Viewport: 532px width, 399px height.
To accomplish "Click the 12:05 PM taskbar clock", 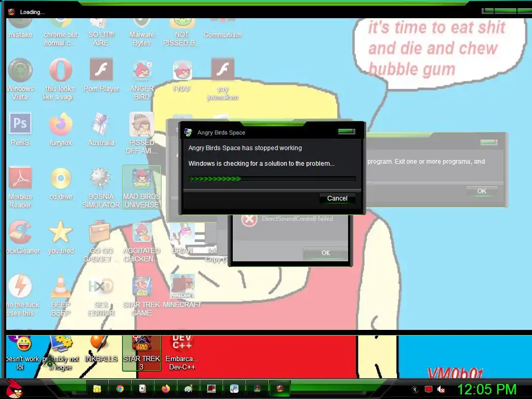I will [x=487, y=389].
